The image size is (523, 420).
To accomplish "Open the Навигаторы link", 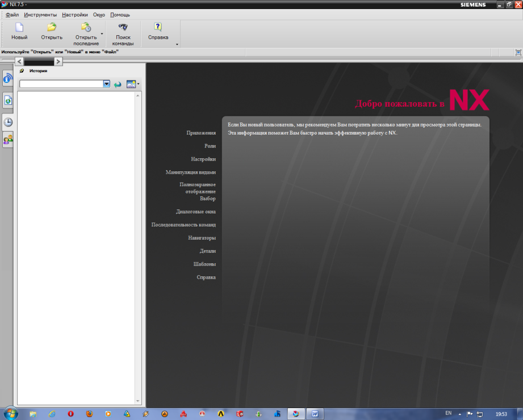I will point(202,238).
